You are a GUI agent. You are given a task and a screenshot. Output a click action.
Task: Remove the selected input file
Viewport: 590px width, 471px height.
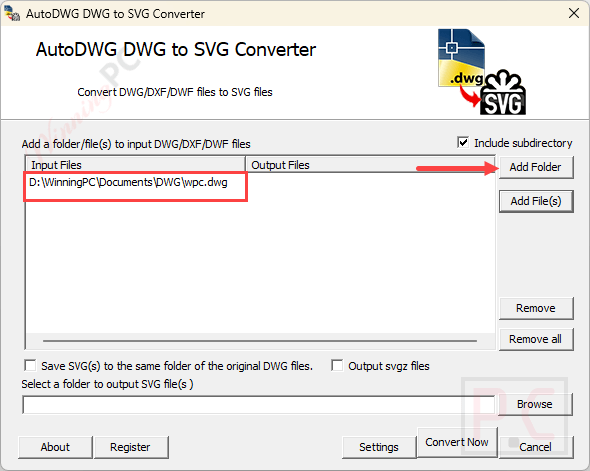(x=536, y=308)
